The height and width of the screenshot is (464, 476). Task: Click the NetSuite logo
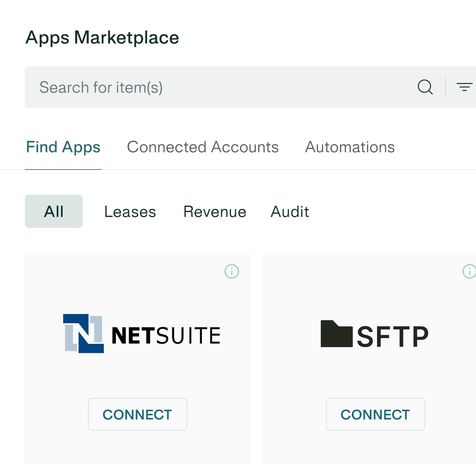pyautogui.click(x=142, y=333)
